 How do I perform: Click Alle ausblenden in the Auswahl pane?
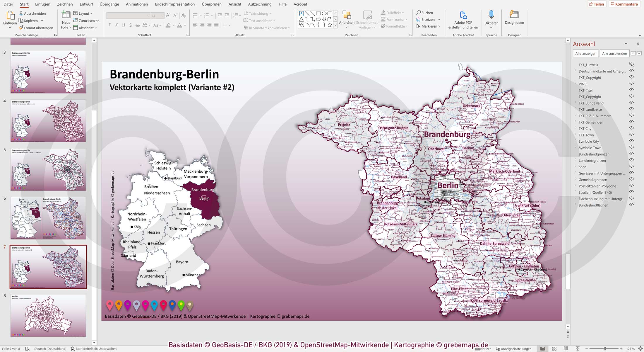click(614, 53)
